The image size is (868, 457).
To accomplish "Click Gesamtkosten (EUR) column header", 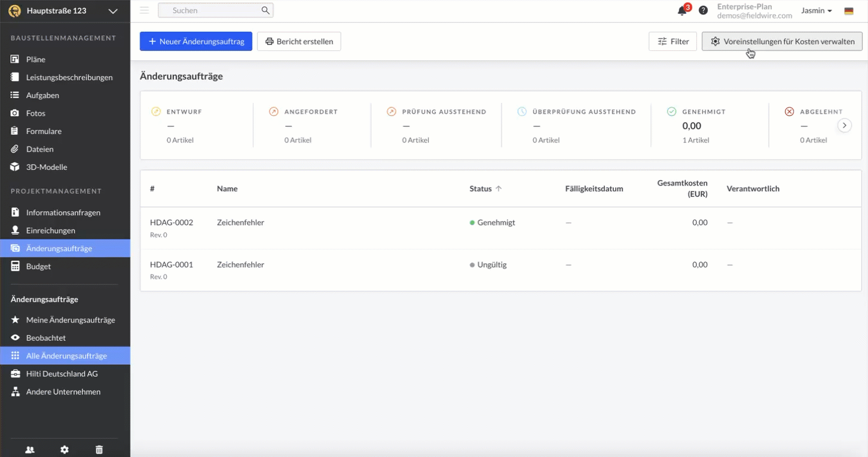I will (x=682, y=188).
